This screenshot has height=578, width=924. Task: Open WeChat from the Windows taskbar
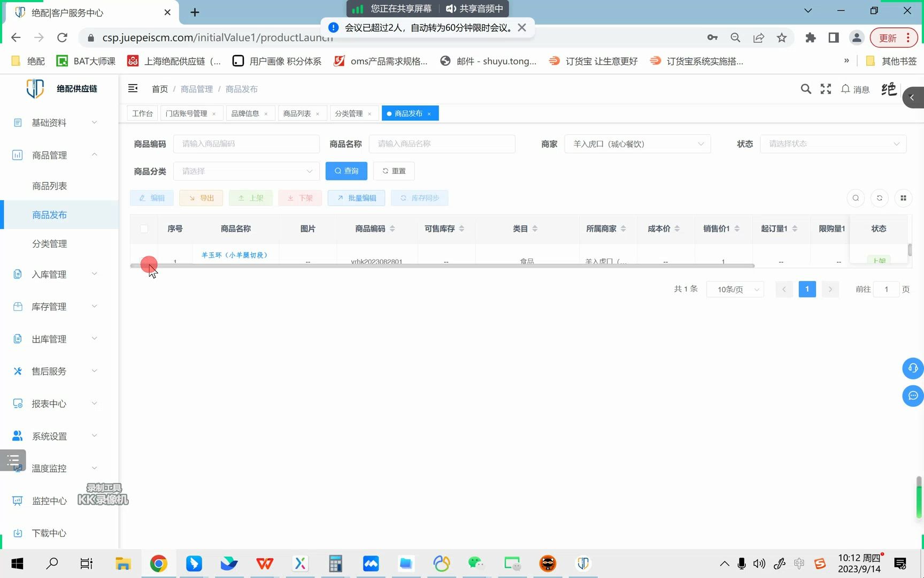476,563
